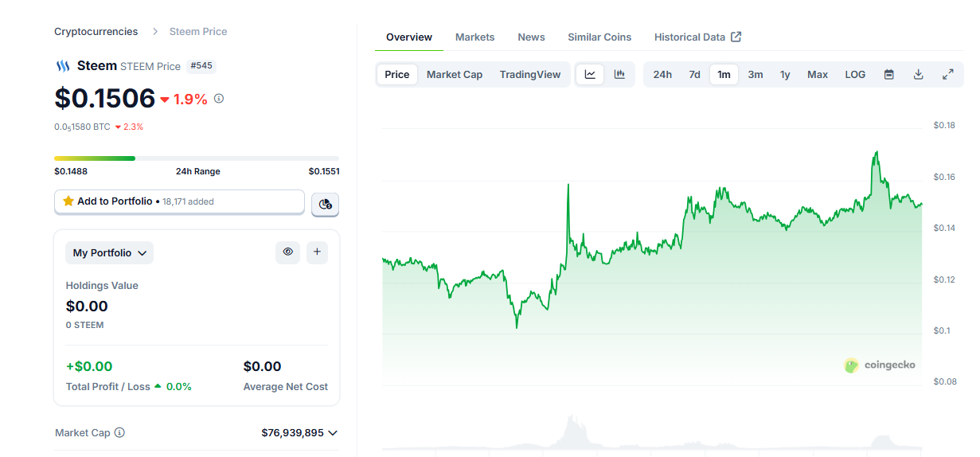Expand the Market Cap value chevron
Image resolution: width=980 pixels, height=457 pixels.
333,432
